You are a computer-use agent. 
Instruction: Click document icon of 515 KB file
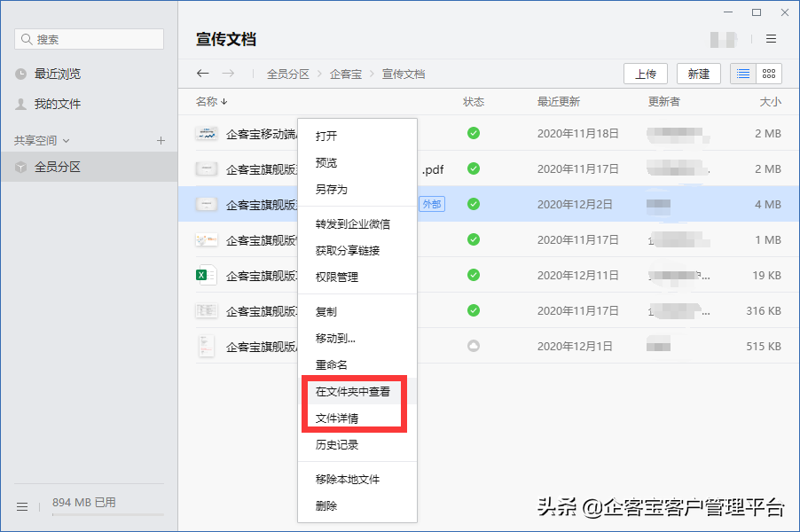coord(206,347)
